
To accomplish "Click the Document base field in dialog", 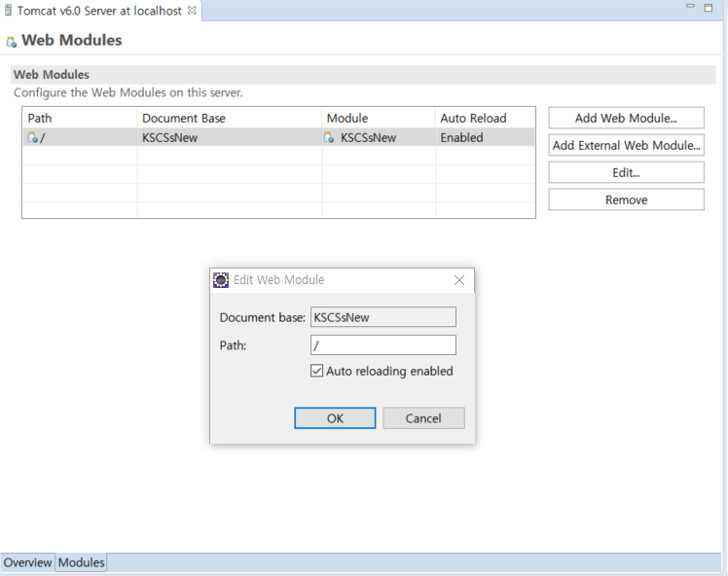I will (x=383, y=317).
